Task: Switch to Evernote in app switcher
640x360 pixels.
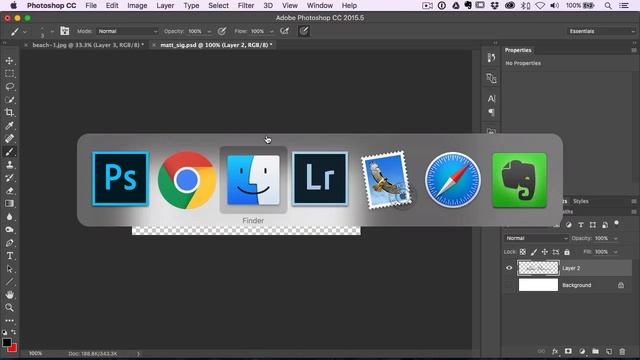Action: pyautogui.click(x=519, y=180)
